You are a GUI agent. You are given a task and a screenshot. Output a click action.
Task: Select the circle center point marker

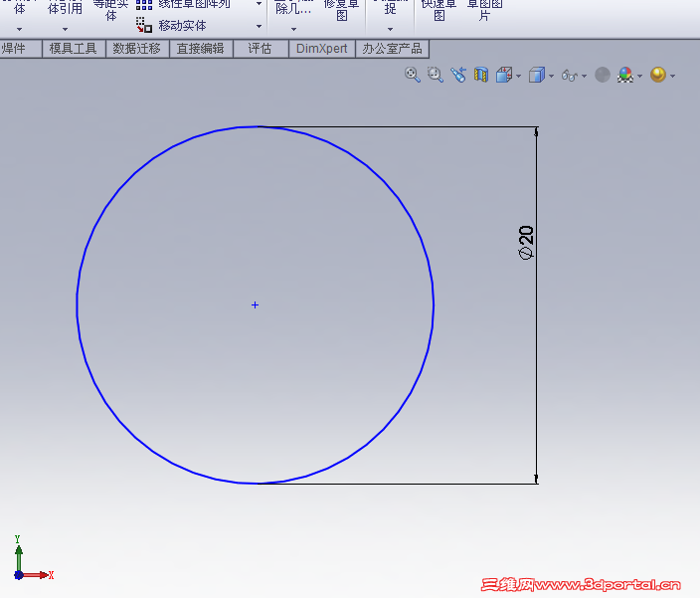[x=255, y=305]
